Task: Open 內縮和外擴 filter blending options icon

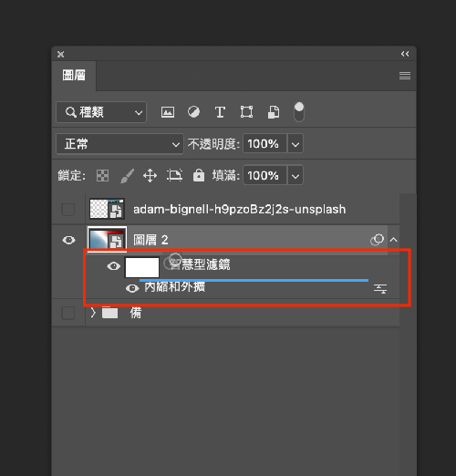Action: click(380, 288)
